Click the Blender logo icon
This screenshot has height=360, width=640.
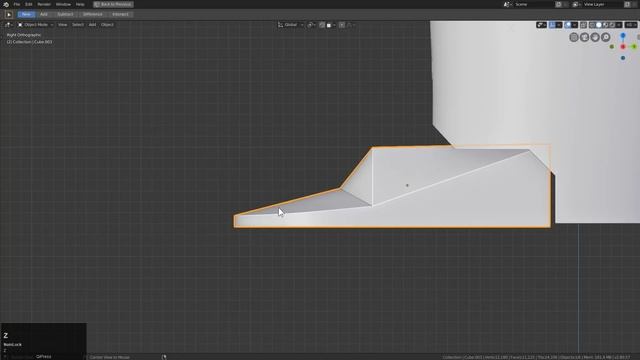[x=6, y=4]
